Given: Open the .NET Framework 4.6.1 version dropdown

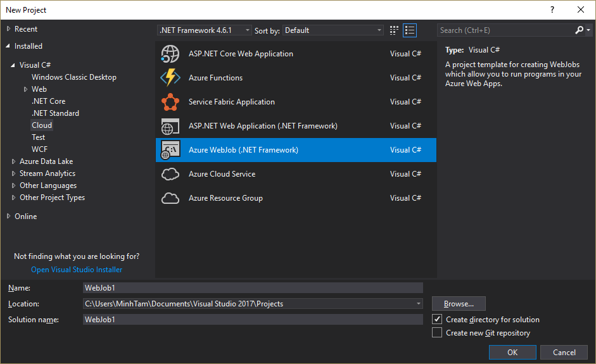Looking at the screenshot, I should (x=204, y=30).
